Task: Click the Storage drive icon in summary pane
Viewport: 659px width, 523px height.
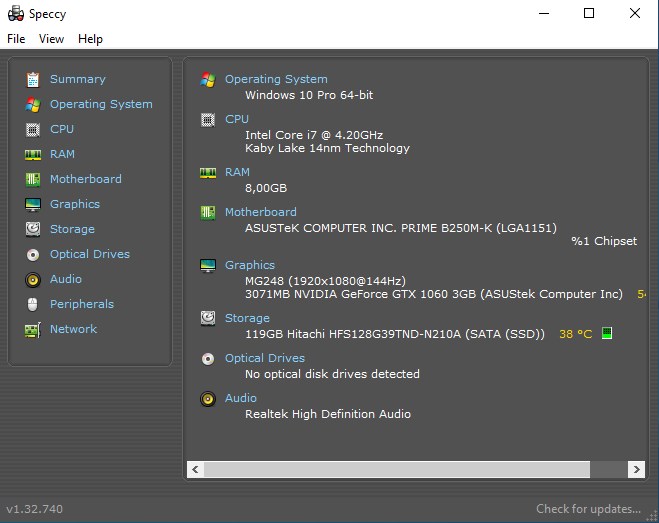Action: coord(208,319)
